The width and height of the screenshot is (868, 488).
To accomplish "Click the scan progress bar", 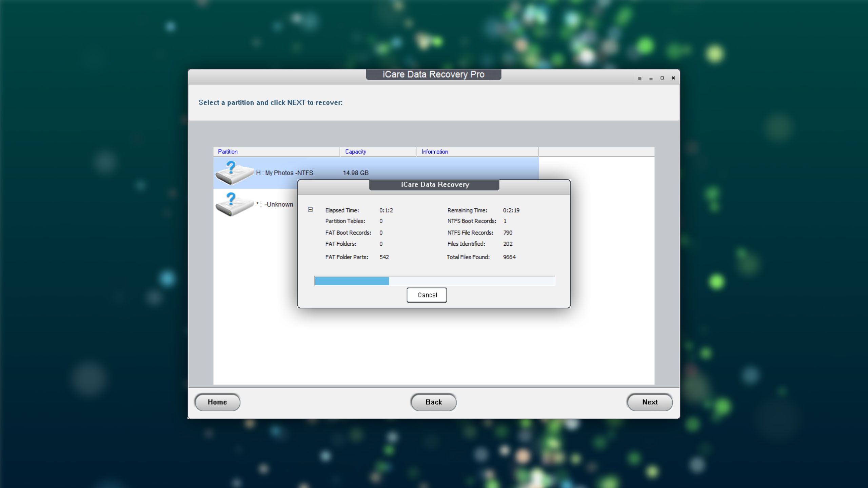I will tap(435, 281).
